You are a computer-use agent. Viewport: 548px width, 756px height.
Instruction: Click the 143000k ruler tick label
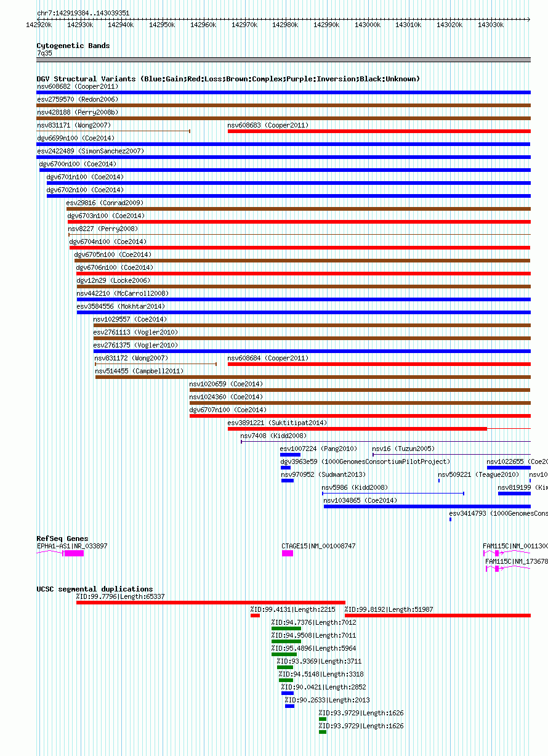tap(367, 25)
